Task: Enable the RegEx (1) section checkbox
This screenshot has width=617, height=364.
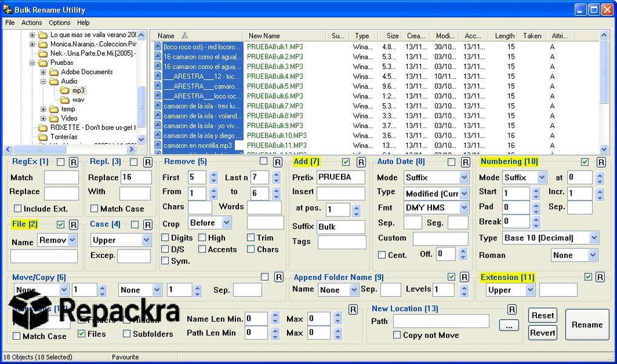Action: (61, 162)
